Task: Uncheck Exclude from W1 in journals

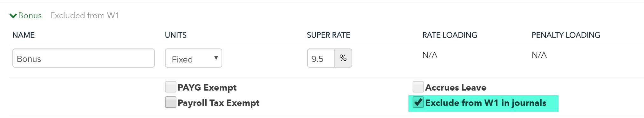Action: [418, 102]
